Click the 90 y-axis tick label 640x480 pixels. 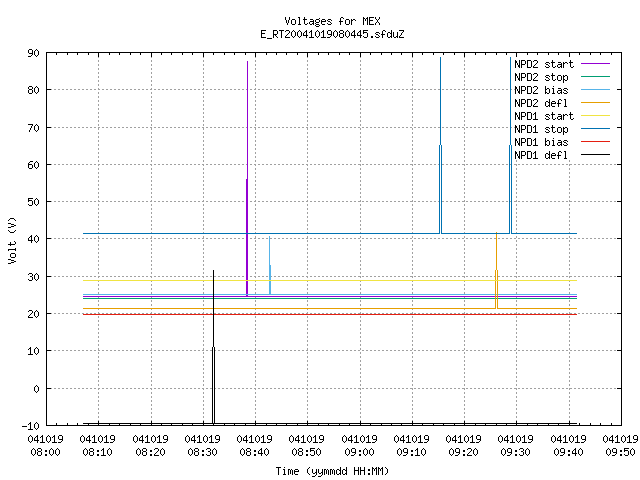[33, 53]
